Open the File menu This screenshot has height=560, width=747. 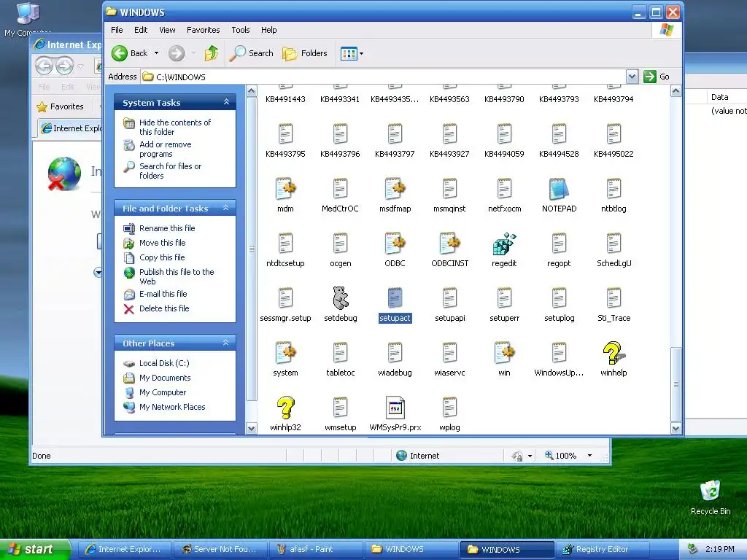[117, 30]
